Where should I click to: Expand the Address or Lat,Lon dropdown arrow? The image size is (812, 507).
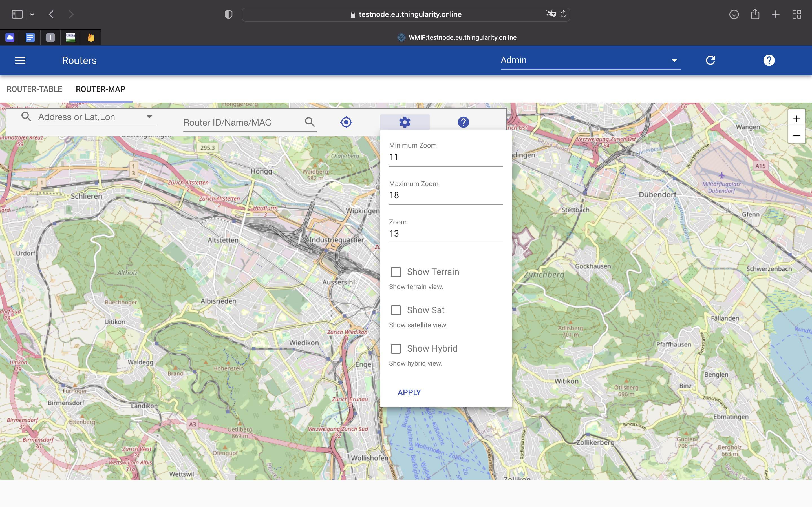tap(149, 117)
